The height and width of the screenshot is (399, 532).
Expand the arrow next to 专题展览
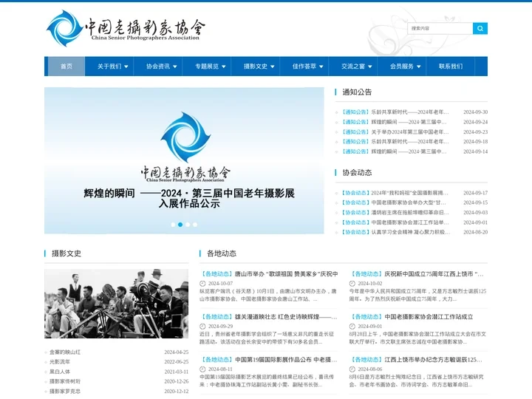coord(224,66)
